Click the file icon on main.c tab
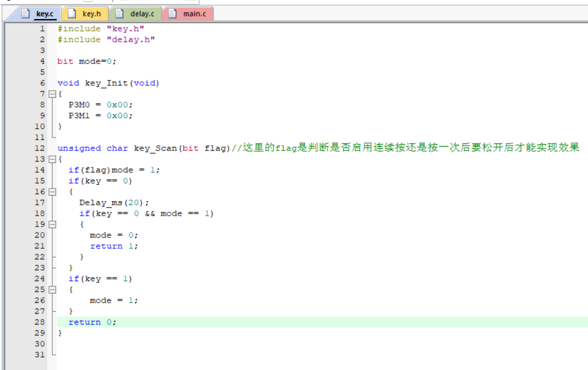This screenshot has height=370, width=588. (x=172, y=14)
